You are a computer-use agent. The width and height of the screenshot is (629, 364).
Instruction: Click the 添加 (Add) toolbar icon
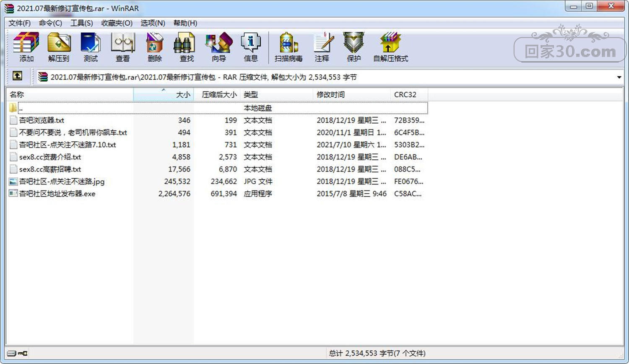tap(26, 47)
